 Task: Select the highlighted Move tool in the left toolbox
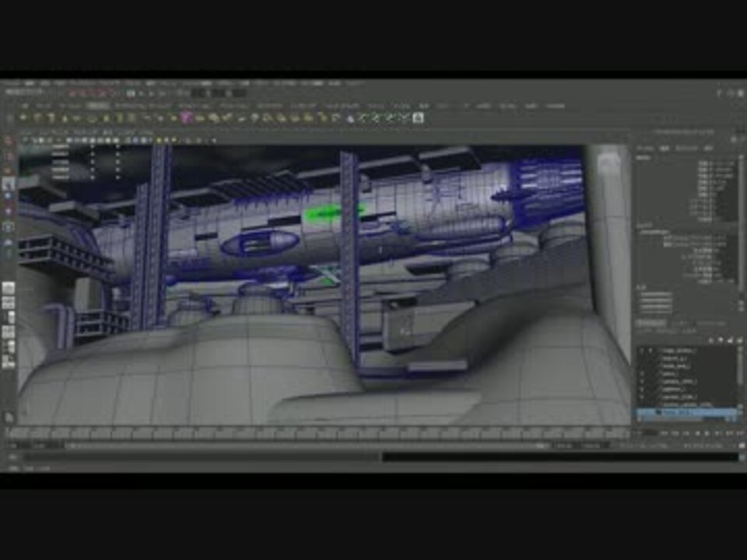(8, 184)
